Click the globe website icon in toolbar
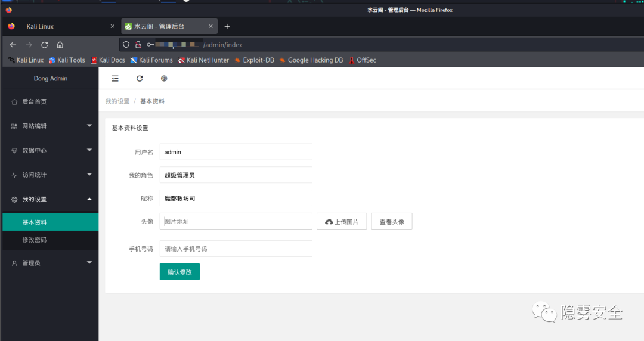Image resolution: width=644 pixels, height=341 pixels. pyautogui.click(x=164, y=79)
